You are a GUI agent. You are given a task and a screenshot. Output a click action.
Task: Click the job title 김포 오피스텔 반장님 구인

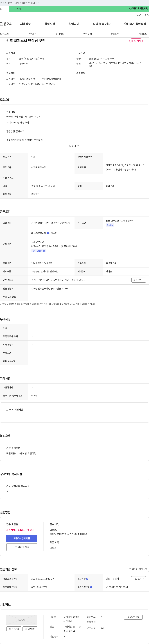[x=26, y=41]
